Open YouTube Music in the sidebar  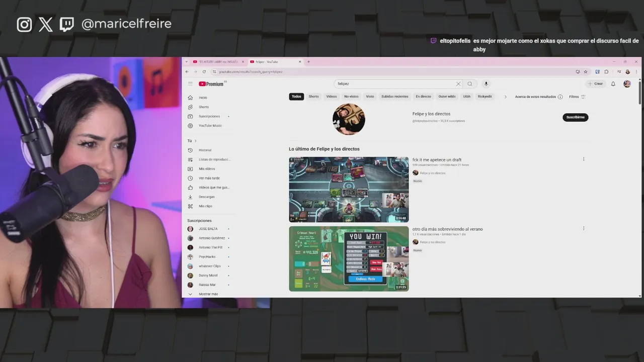pos(210,126)
